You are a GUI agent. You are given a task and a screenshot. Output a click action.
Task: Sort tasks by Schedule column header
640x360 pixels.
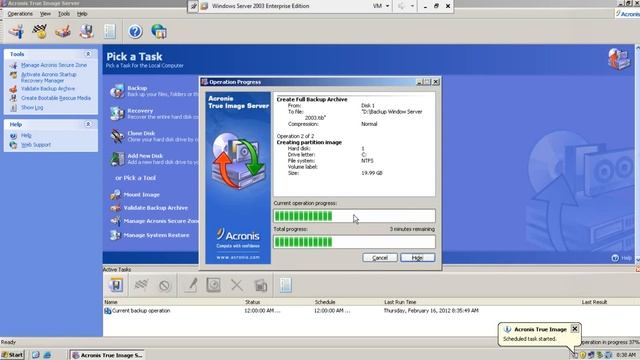point(325,302)
